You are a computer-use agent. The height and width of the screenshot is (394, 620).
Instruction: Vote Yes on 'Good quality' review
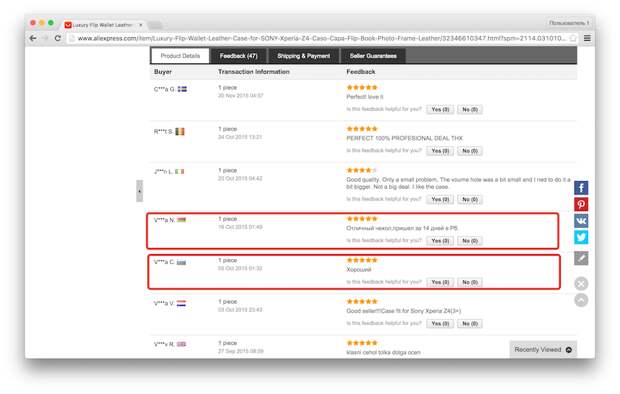click(440, 200)
